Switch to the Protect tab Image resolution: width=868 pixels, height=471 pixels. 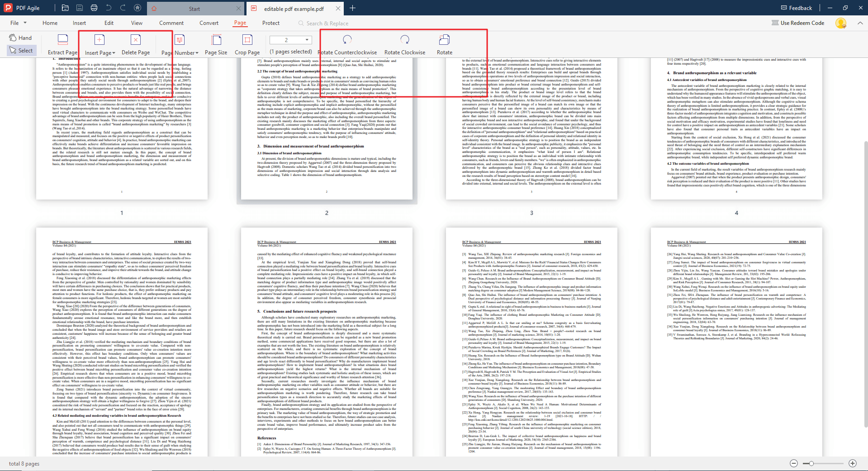[271, 23]
